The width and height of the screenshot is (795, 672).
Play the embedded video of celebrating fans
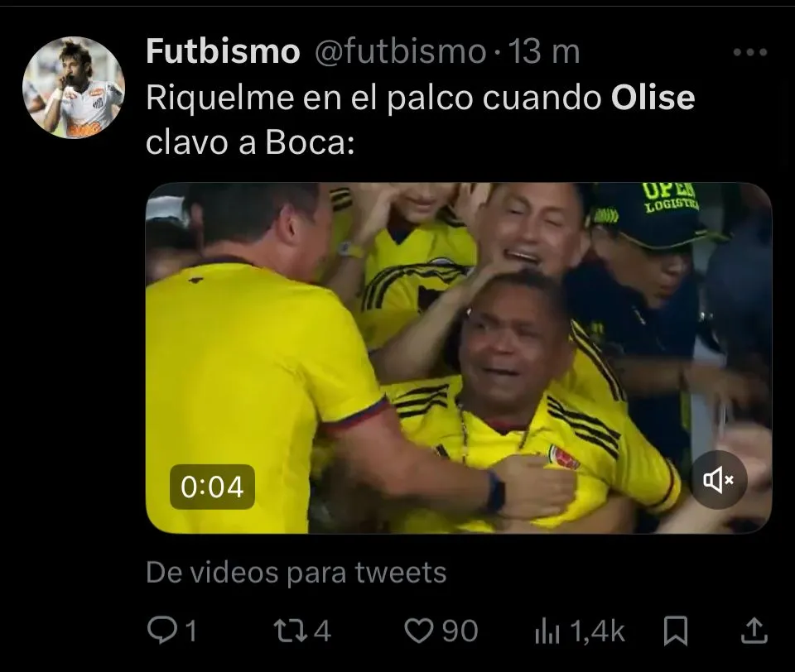(459, 358)
